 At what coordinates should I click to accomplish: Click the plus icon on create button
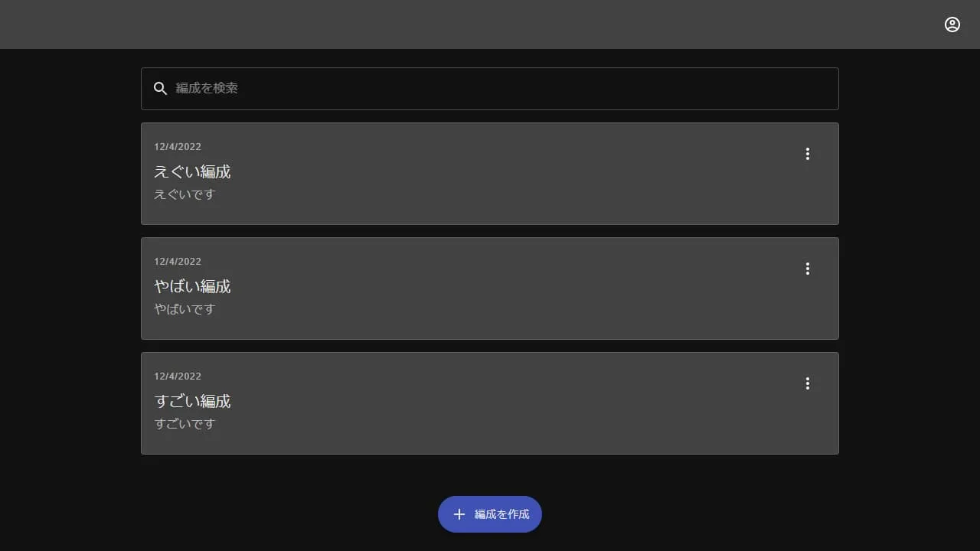[459, 514]
